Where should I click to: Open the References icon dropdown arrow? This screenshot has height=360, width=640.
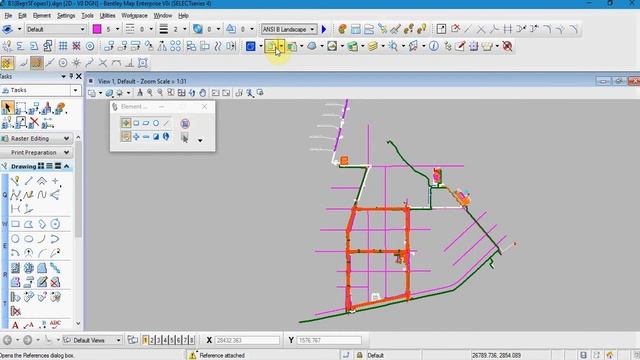[x=281, y=47]
